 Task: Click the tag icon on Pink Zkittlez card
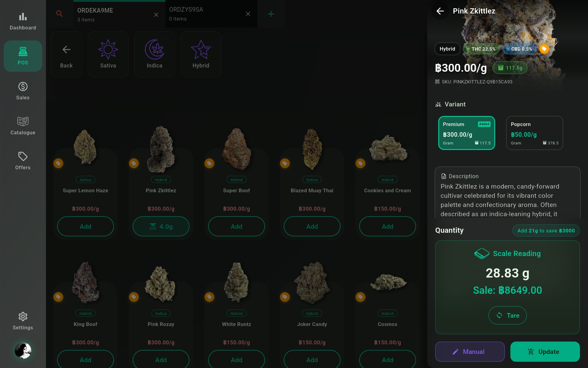click(134, 163)
